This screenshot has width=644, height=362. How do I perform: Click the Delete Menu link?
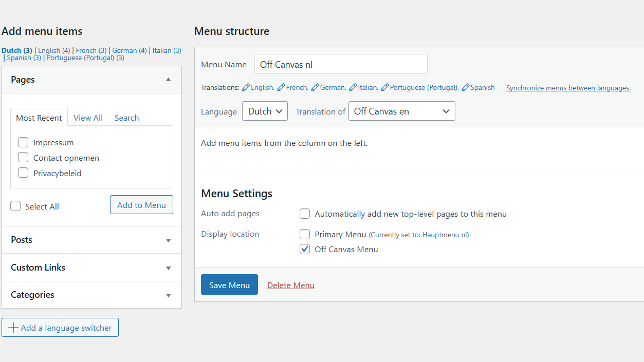tap(291, 285)
